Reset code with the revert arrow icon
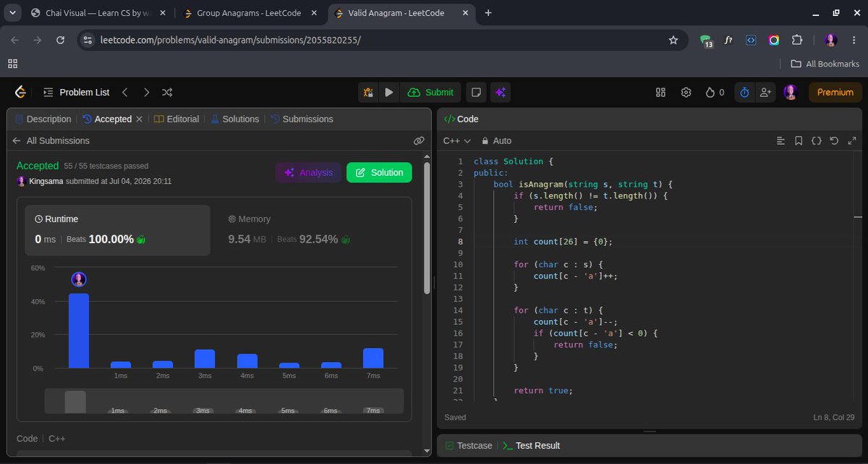The height and width of the screenshot is (464, 868). coord(834,140)
